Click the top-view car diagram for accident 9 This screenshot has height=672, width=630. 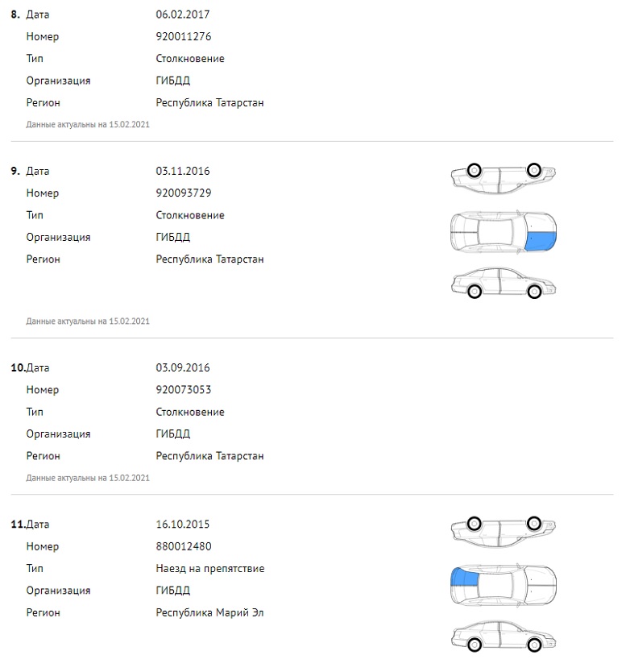[503, 233]
